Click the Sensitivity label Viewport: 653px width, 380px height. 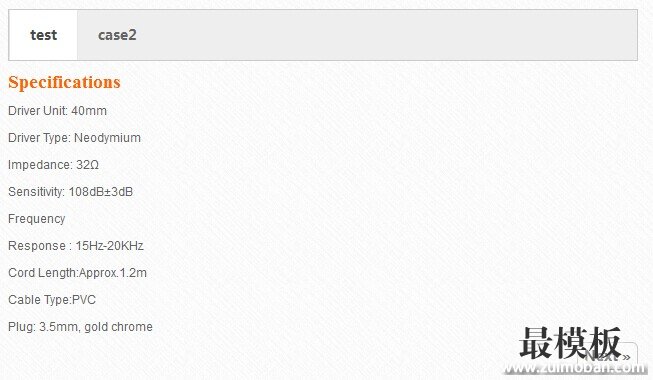tap(36, 192)
